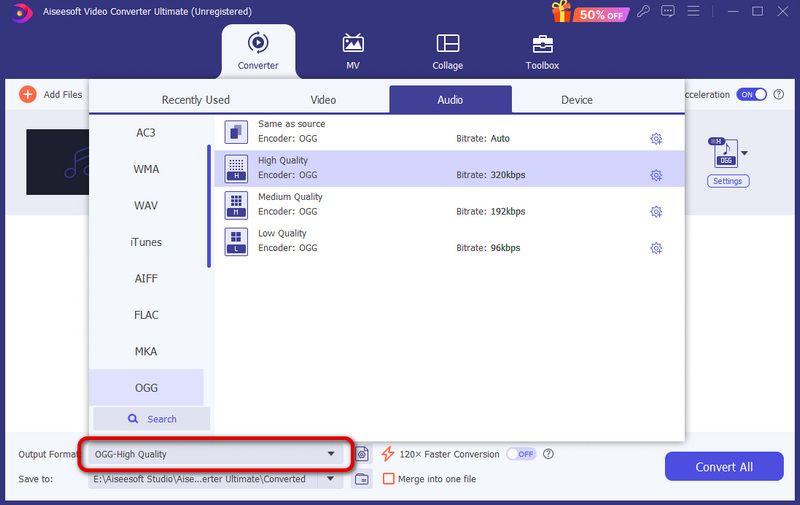
Task: Click the Medium Quality preset icon
Action: pyautogui.click(x=236, y=205)
